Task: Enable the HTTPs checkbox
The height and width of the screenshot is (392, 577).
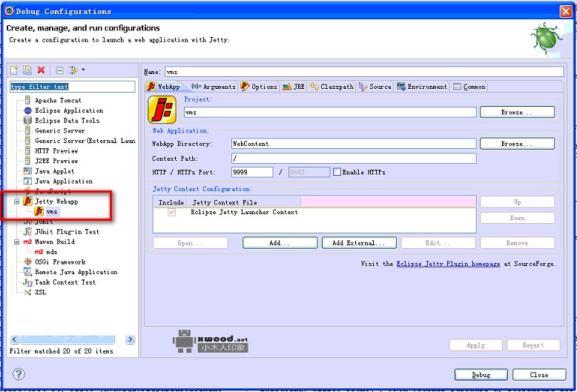Action: 337,172
